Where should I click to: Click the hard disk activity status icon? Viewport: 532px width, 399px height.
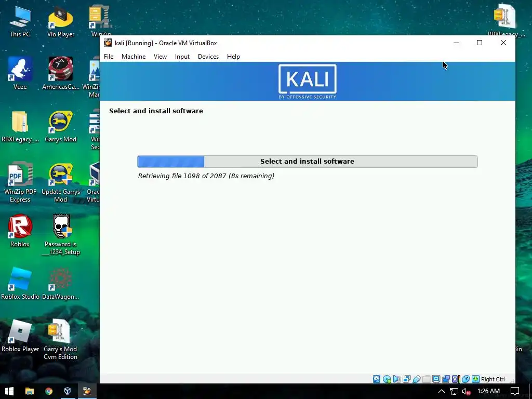[x=376, y=379]
